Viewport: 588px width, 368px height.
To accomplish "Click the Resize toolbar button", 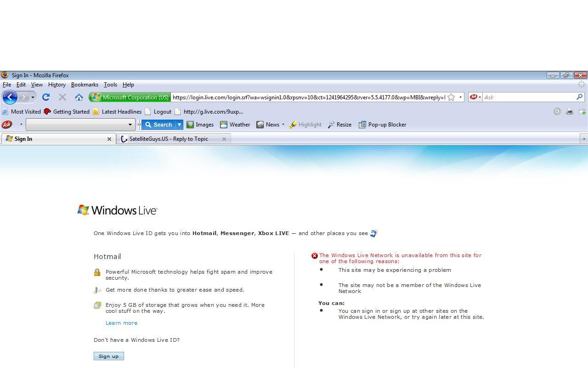I will pyautogui.click(x=339, y=124).
